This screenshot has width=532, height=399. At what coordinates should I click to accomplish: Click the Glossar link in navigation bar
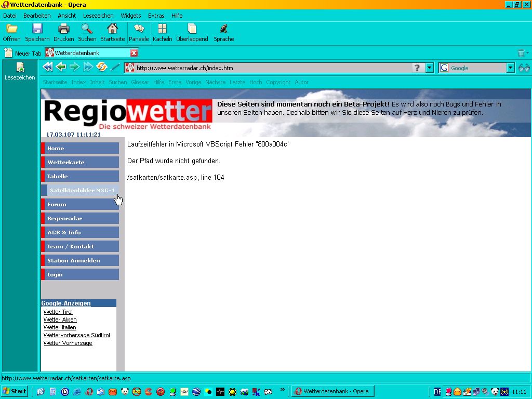tap(140, 82)
